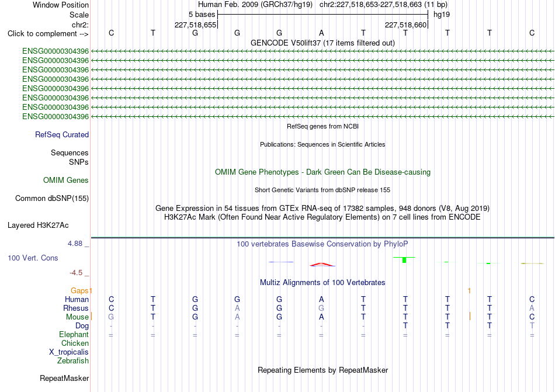Screen dimensions: 555x392
Task: Click the 227,518,660 coordinate tick label
Action: point(405,25)
